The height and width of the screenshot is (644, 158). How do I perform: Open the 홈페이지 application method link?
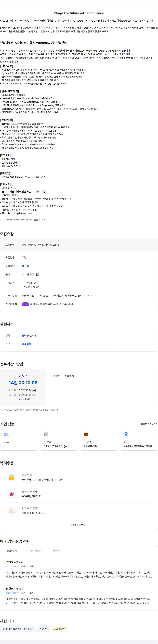[69, 376]
